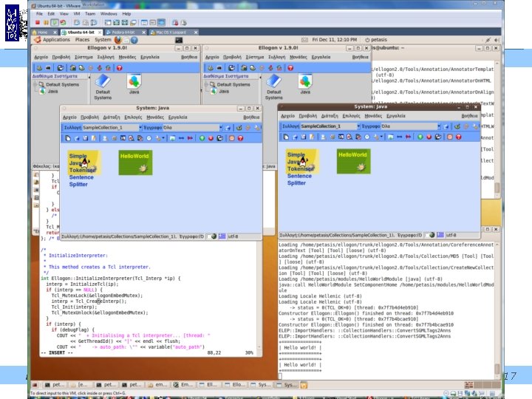Click red question-mark help in right System: Java toolbar
The height and width of the screenshot is (399, 532).
click(459, 137)
